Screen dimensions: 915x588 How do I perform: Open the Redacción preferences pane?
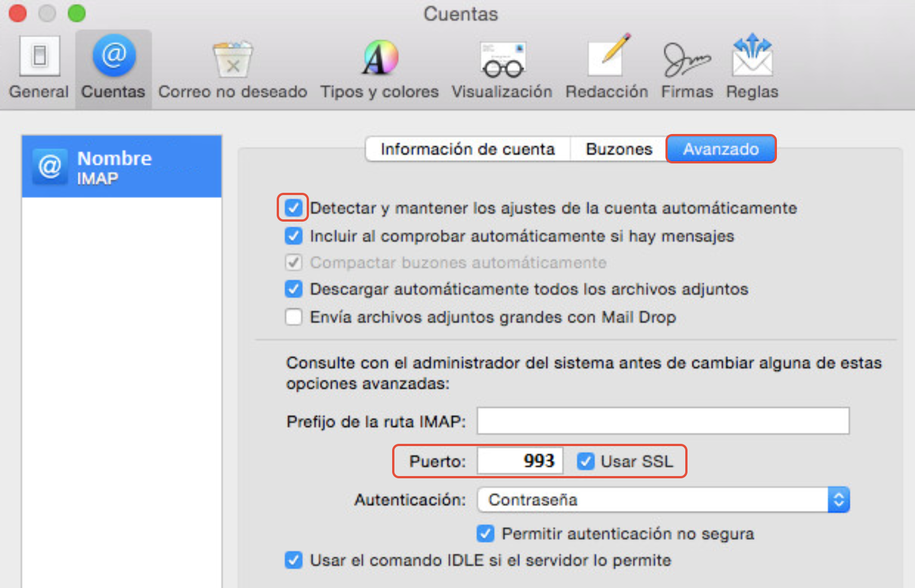607,67
